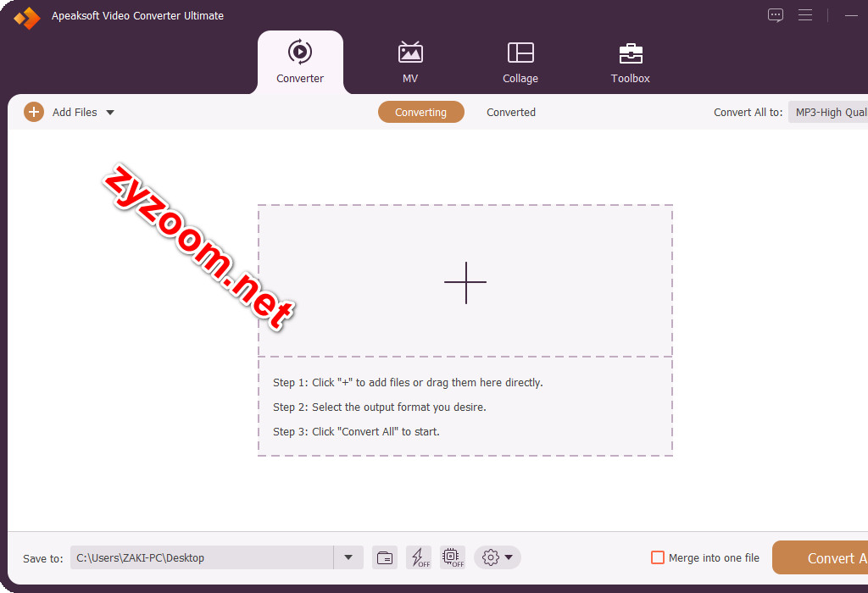Image resolution: width=868 pixels, height=593 pixels.
Task: Click the 'Step 1' instruction text
Action: tap(408, 383)
